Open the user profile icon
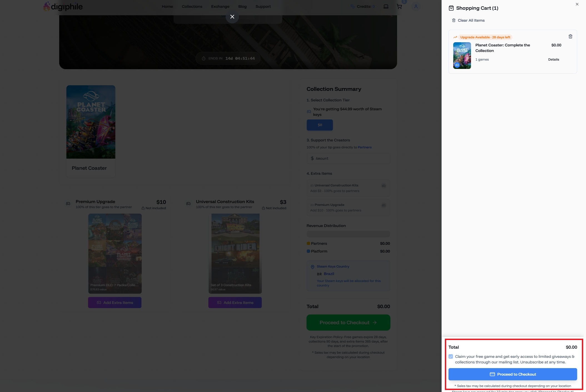586x392 pixels. [416, 6]
